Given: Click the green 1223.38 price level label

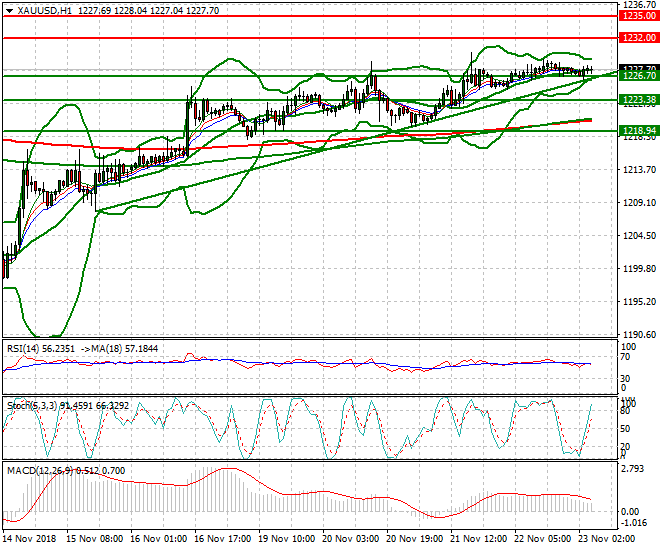Looking at the screenshot, I should click(639, 100).
